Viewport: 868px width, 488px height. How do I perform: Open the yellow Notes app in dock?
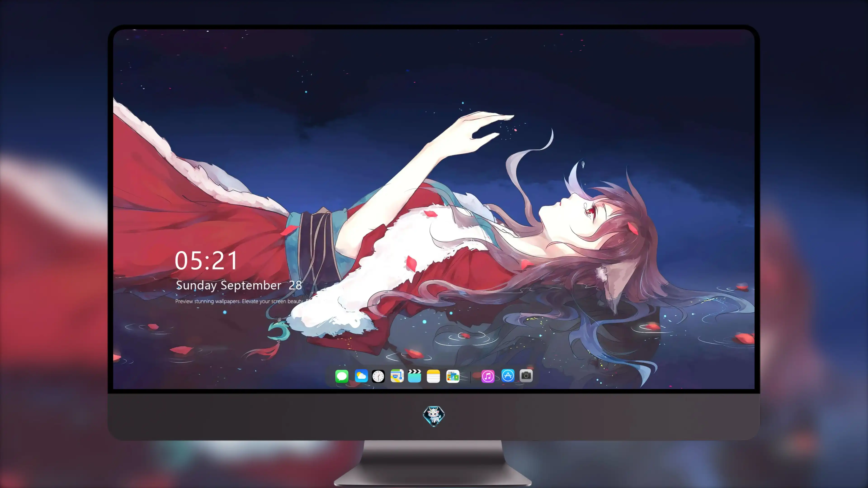[x=433, y=376]
